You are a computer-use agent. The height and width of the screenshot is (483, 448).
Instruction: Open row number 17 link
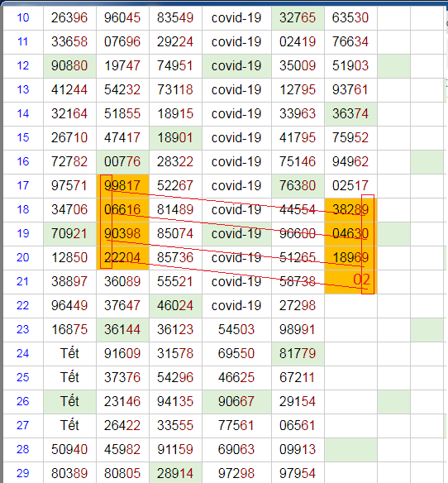tap(23, 185)
